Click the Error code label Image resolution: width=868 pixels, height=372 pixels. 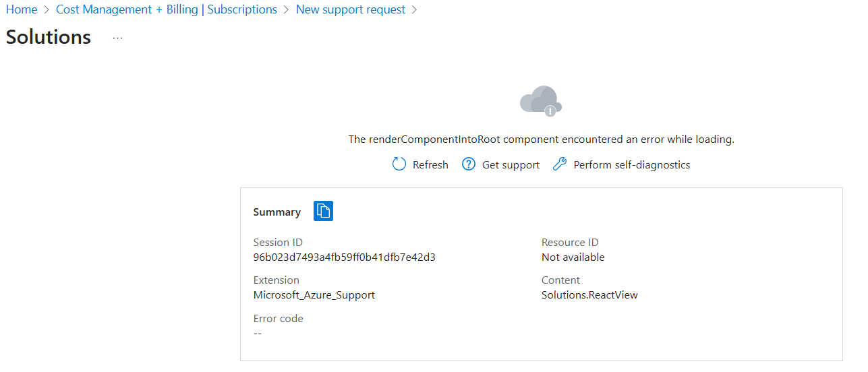coord(278,318)
